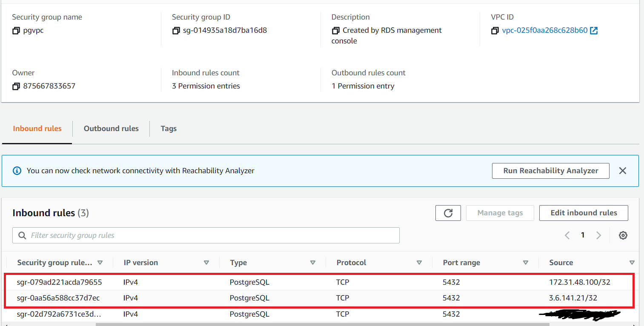Viewport: 644px width, 326px height.
Task: Focus the filter security group rules field
Action: click(x=206, y=235)
